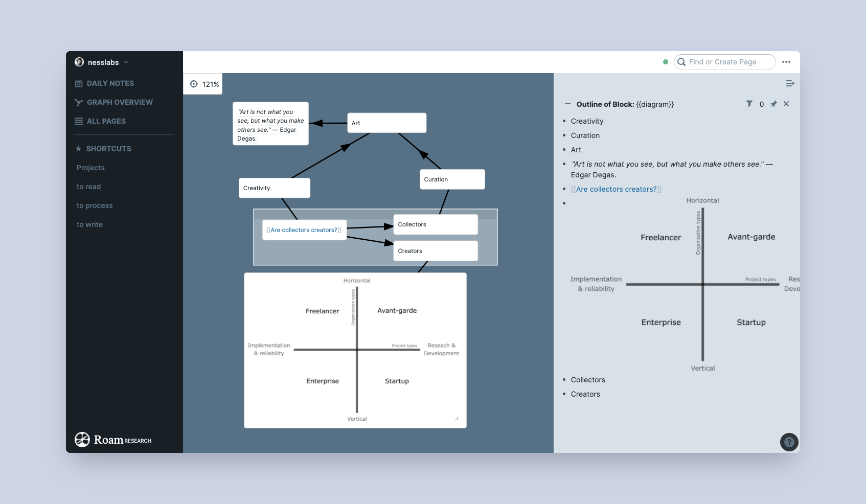The width and height of the screenshot is (866, 504).
Task: Click the 121% zoom level control
Action: 210,83
